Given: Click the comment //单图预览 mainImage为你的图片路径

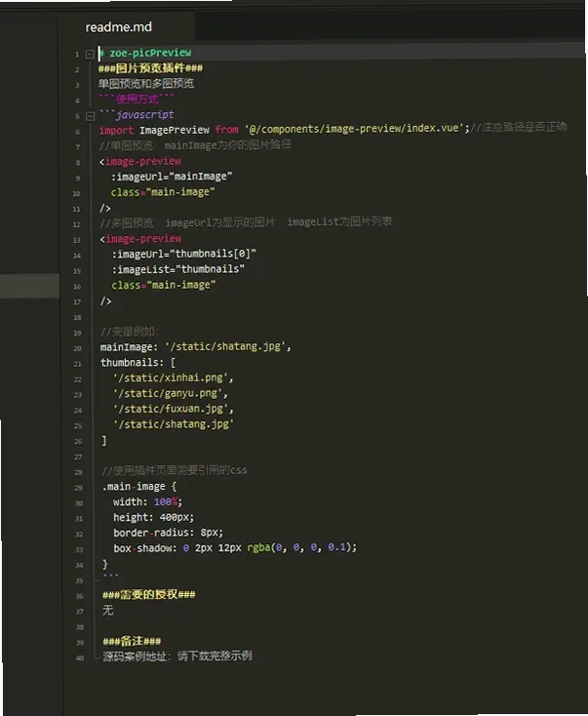Looking at the screenshot, I should (x=195, y=145).
